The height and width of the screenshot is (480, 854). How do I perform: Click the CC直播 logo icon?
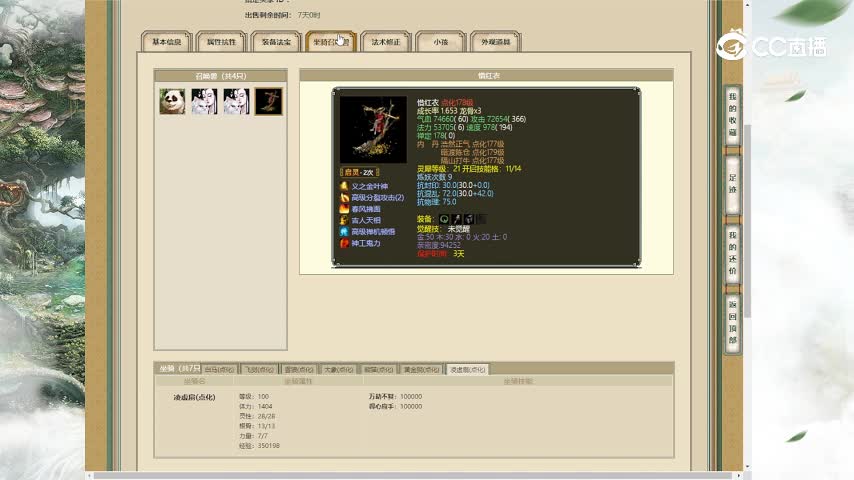tap(732, 45)
